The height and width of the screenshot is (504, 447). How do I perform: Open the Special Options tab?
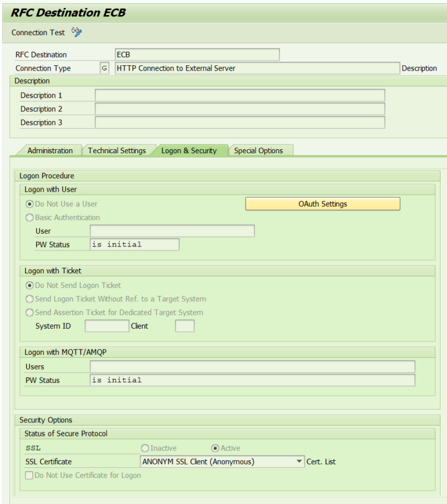[258, 150]
